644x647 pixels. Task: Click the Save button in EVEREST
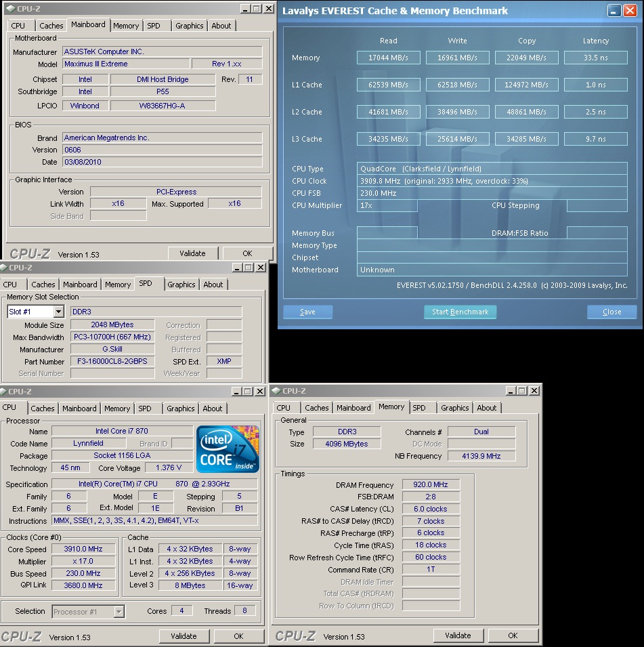[307, 312]
